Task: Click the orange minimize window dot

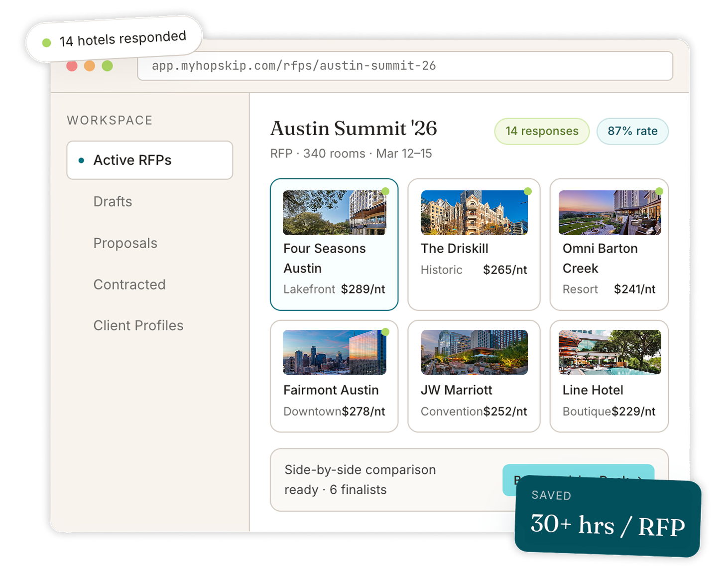Action: 90,66
